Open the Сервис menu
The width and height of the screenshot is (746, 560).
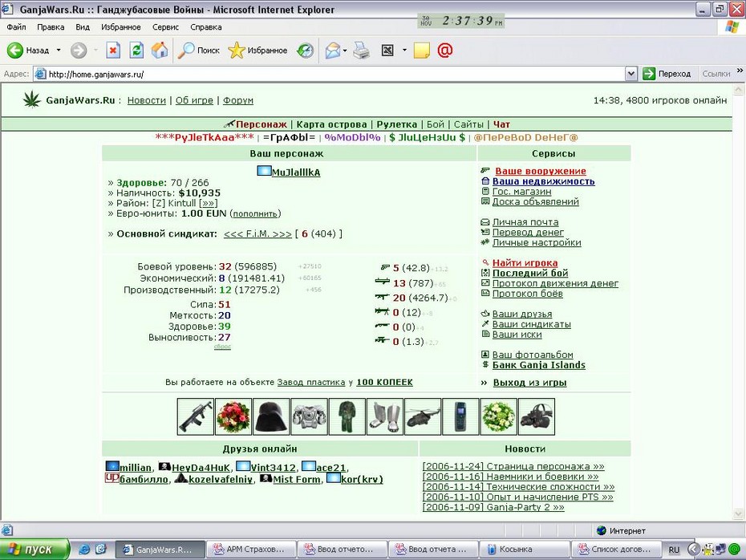tap(165, 27)
